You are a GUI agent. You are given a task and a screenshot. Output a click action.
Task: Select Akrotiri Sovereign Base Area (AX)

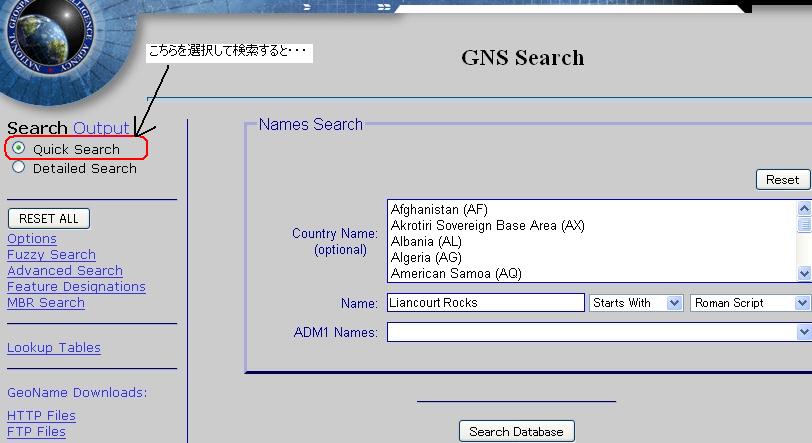tap(487, 225)
